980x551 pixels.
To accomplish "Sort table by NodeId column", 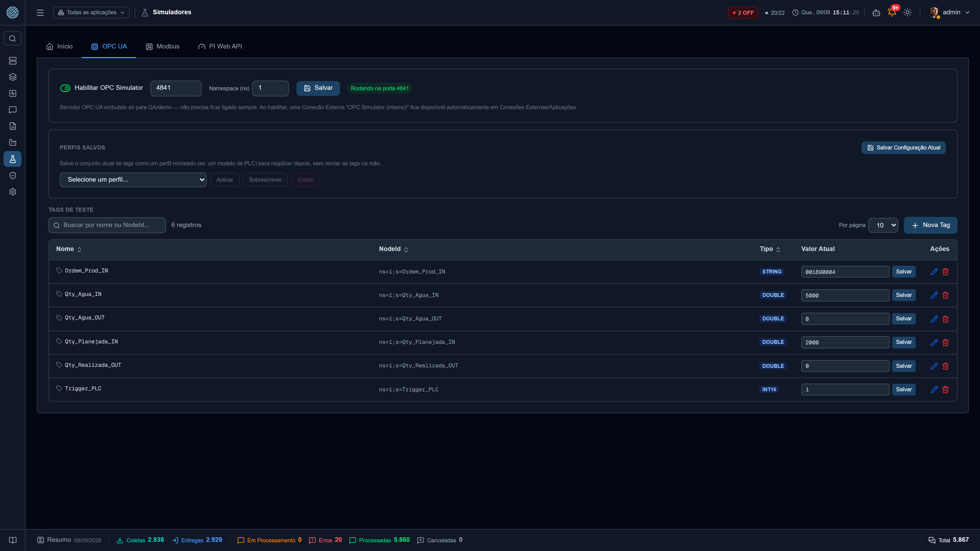I will click(393, 249).
